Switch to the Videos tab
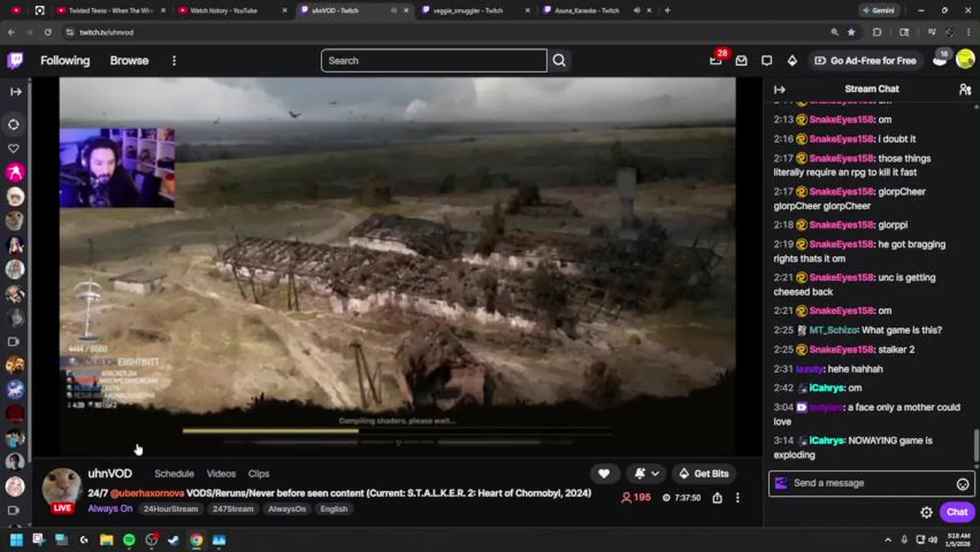The width and height of the screenshot is (980, 552). 221,474
